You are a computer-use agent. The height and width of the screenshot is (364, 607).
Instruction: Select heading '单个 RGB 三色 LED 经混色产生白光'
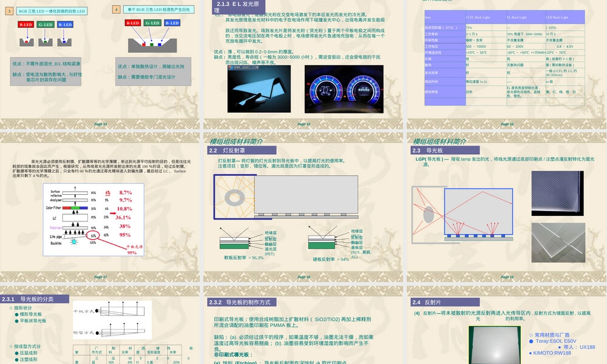point(158,9)
